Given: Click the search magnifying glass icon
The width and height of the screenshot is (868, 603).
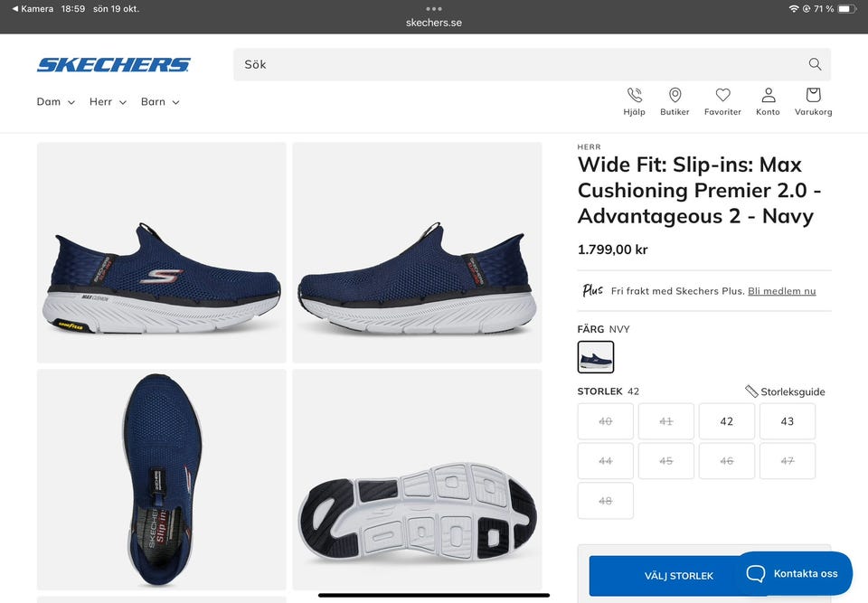Looking at the screenshot, I should (x=815, y=64).
